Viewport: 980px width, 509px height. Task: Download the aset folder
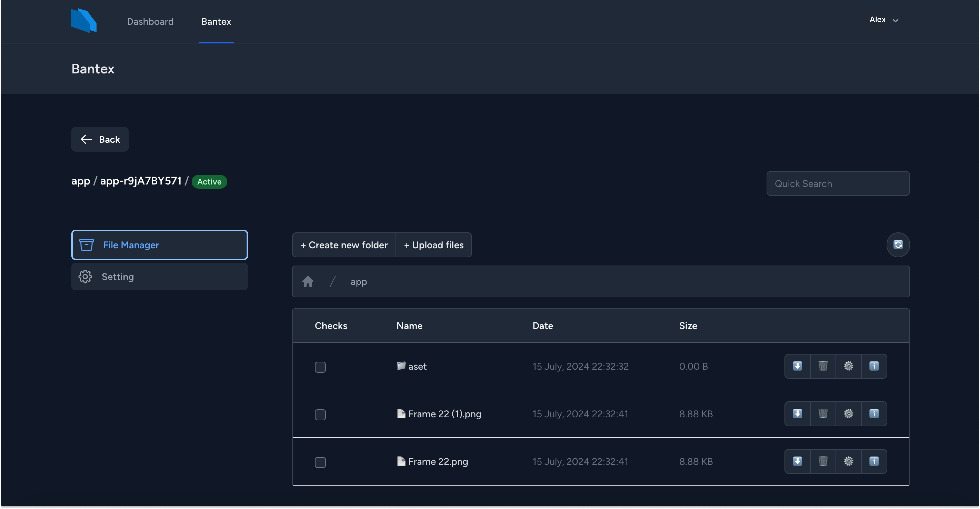coord(798,366)
